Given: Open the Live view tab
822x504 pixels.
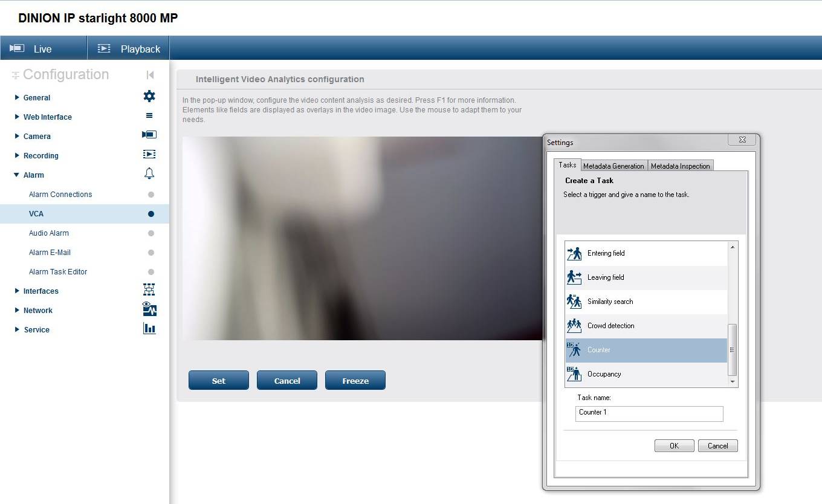Looking at the screenshot, I should click(x=44, y=48).
